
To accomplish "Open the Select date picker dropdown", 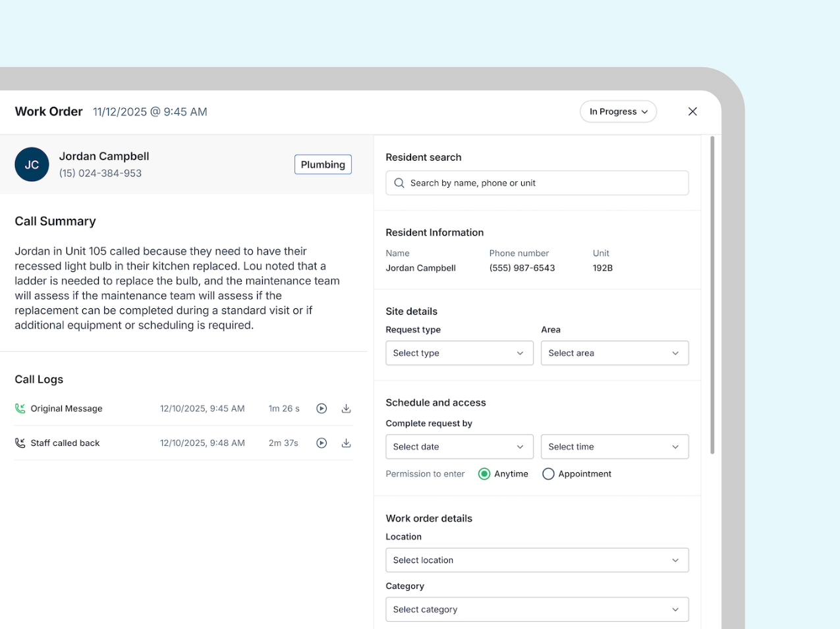I will (x=459, y=447).
